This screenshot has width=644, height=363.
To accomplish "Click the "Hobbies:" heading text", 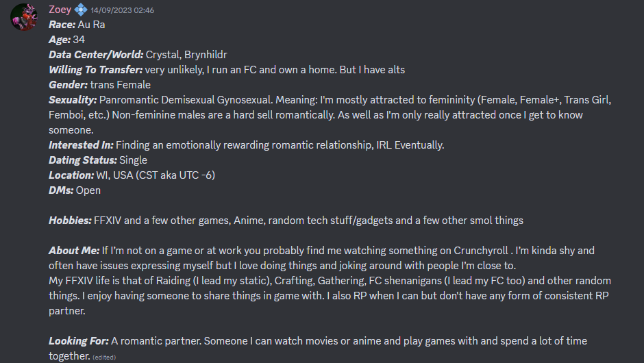I will point(70,221).
